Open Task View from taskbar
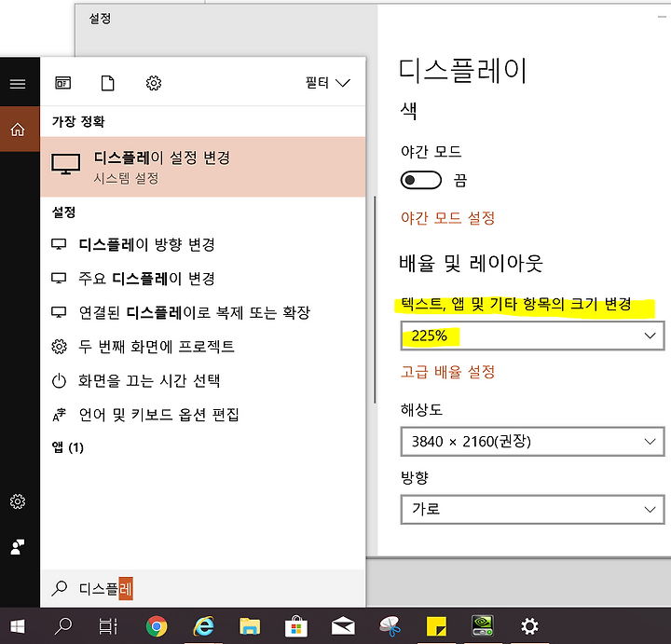Viewport: 671px width, 644px height. (108, 627)
